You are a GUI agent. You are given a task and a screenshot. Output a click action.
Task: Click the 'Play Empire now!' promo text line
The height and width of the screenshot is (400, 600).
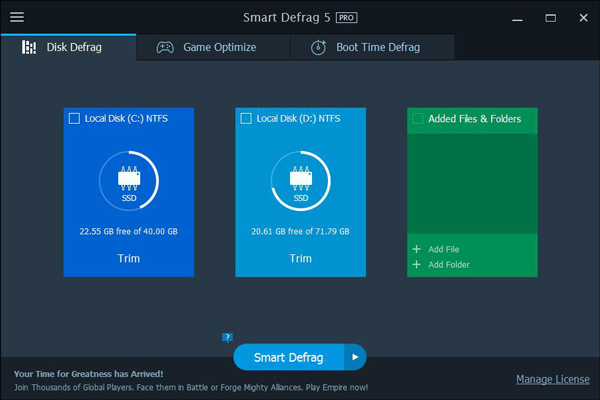point(191,387)
